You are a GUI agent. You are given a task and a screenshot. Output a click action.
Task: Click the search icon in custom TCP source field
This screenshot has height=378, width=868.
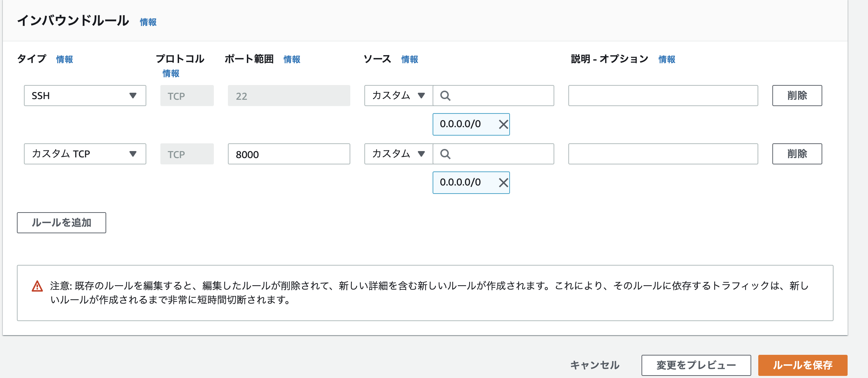[445, 154]
